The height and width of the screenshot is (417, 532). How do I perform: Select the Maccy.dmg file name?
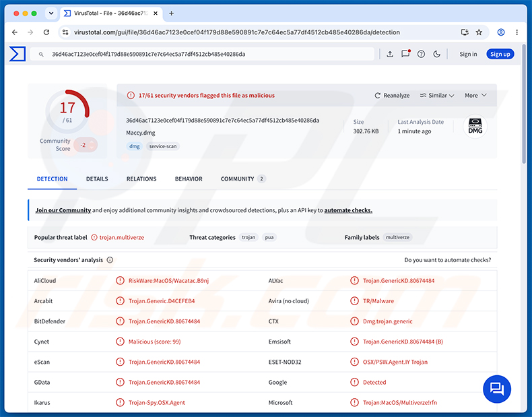141,133
